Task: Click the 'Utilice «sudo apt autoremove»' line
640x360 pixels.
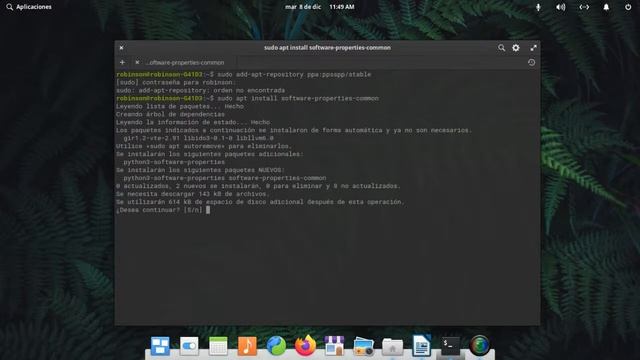Action: (204, 146)
